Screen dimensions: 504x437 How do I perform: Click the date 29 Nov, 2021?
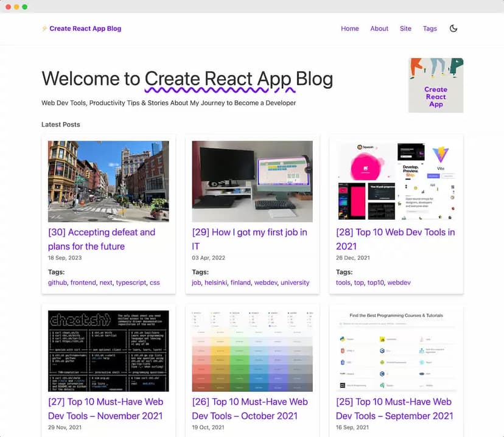(x=65, y=427)
